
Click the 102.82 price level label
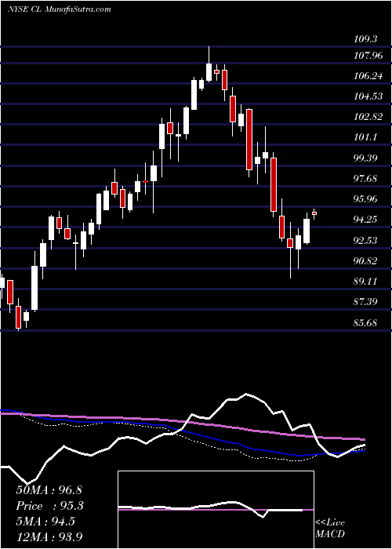[368, 117]
